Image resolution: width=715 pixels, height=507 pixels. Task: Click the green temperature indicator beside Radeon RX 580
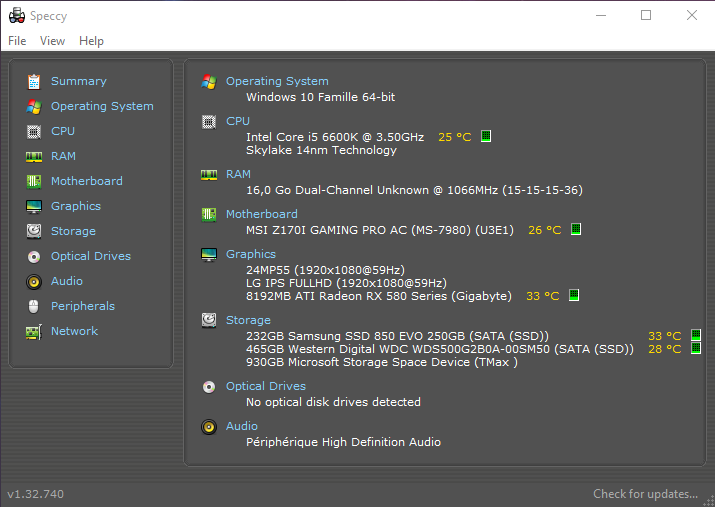[x=574, y=295]
